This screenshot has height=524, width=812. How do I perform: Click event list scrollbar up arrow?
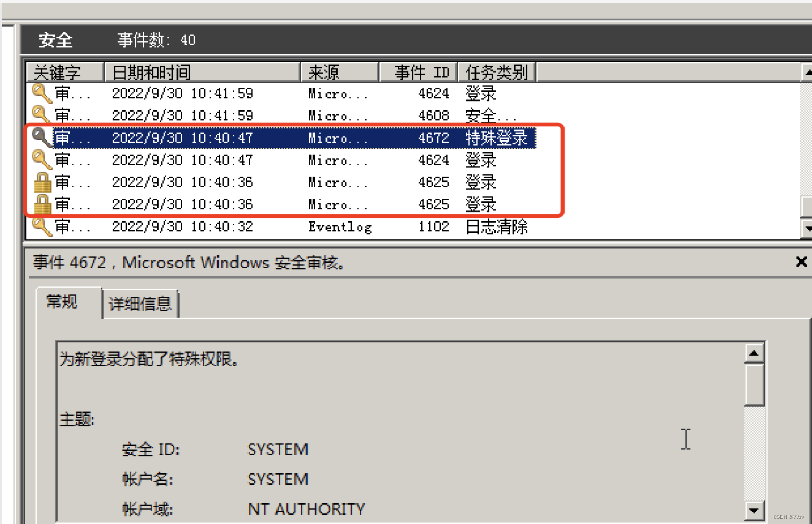[806, 72]
